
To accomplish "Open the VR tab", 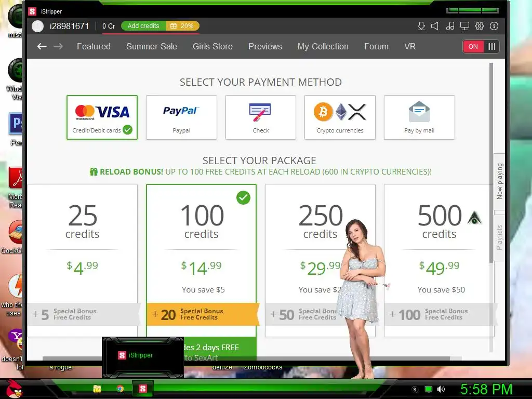I will [x=410, y=46].
